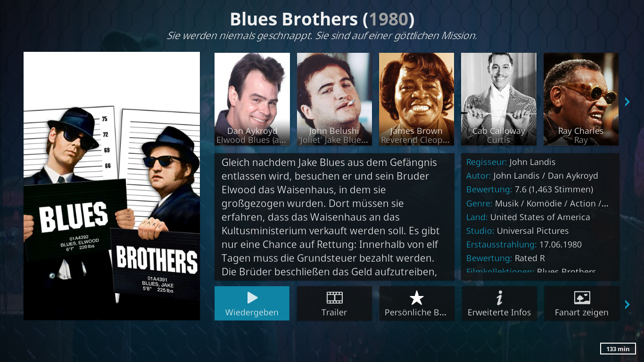
Task: Open Erweiterte Infos info icon
Action: 499,297
